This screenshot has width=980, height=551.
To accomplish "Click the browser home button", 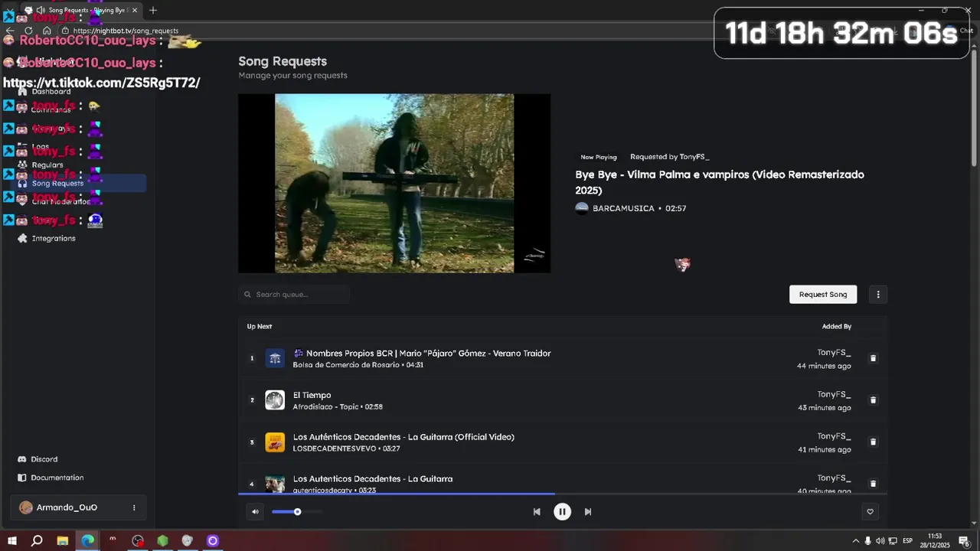I will [x=47, y=31].
